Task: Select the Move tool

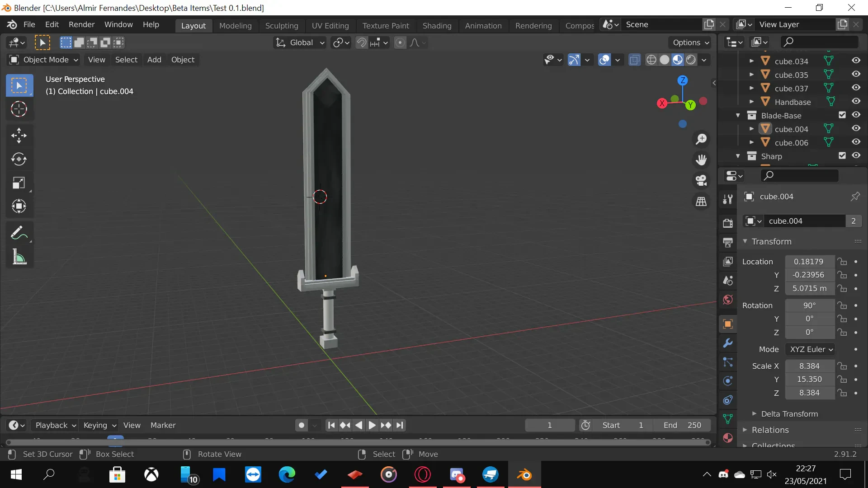Action: pyautogui.click(x=19, y=135)
